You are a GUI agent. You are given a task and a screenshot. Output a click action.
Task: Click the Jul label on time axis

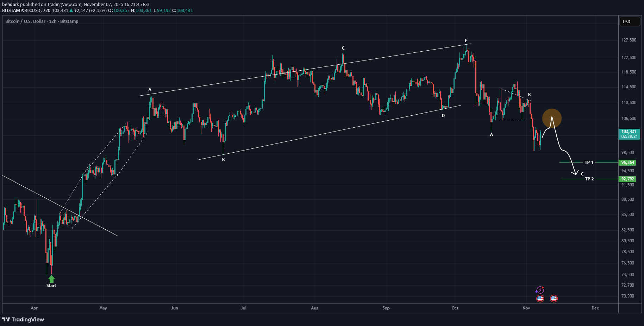click(243, 308)
